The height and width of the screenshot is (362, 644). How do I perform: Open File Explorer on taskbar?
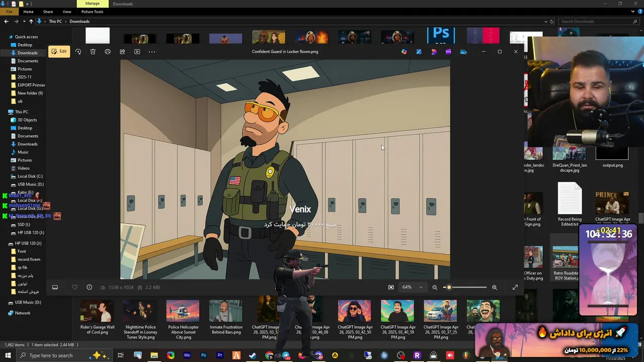(x=154, y=355)
